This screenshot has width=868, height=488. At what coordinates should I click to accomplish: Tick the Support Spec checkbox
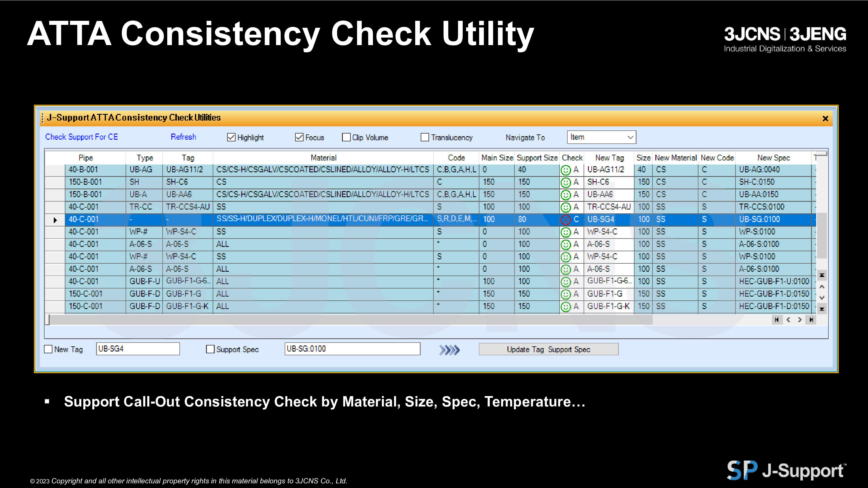[210, 349]
